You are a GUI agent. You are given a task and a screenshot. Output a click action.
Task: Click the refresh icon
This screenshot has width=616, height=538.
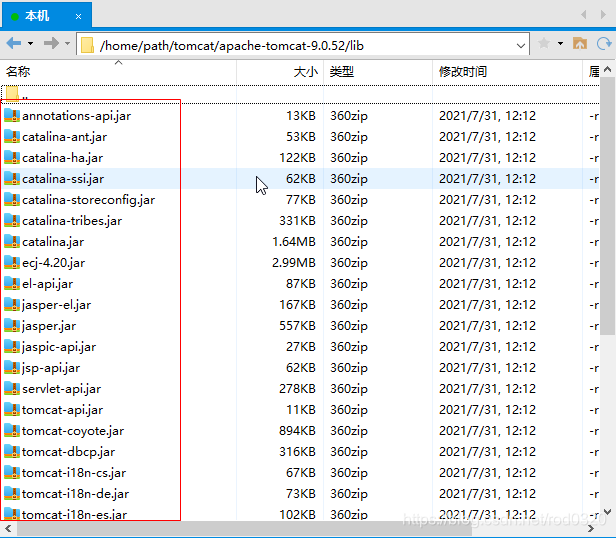[604, 43]
